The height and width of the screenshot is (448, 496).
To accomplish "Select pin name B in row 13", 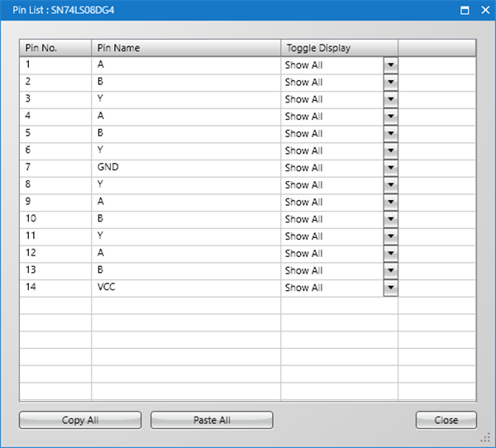I will [x=186, y=270].
